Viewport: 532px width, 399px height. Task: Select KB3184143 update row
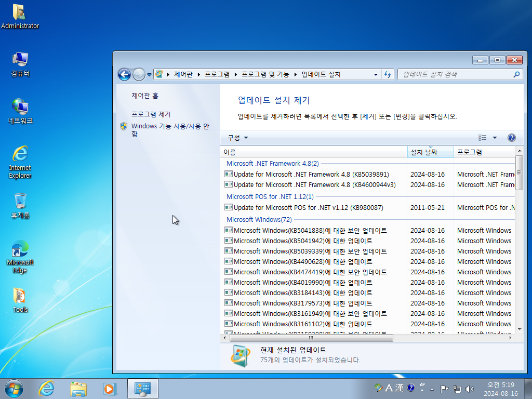(x=303, y=293)
